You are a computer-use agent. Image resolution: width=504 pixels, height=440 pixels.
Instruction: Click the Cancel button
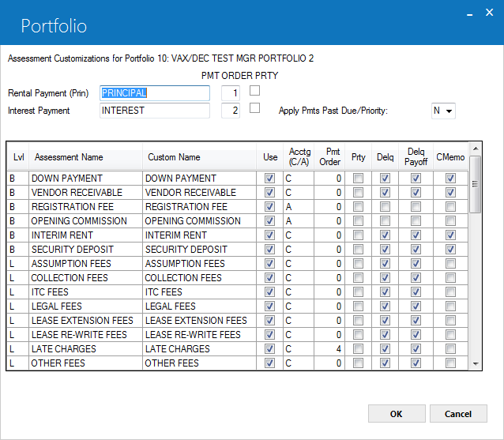point(458,414)
